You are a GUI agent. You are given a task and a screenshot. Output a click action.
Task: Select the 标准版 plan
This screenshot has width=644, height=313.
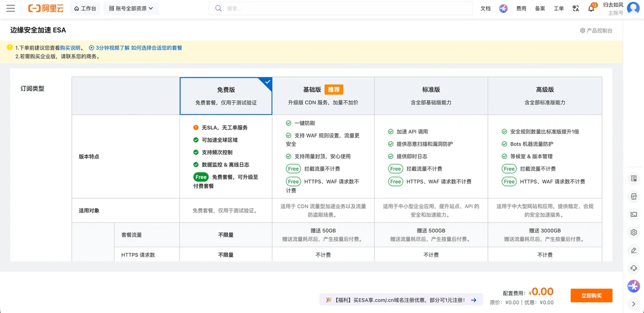coord(431,96)
